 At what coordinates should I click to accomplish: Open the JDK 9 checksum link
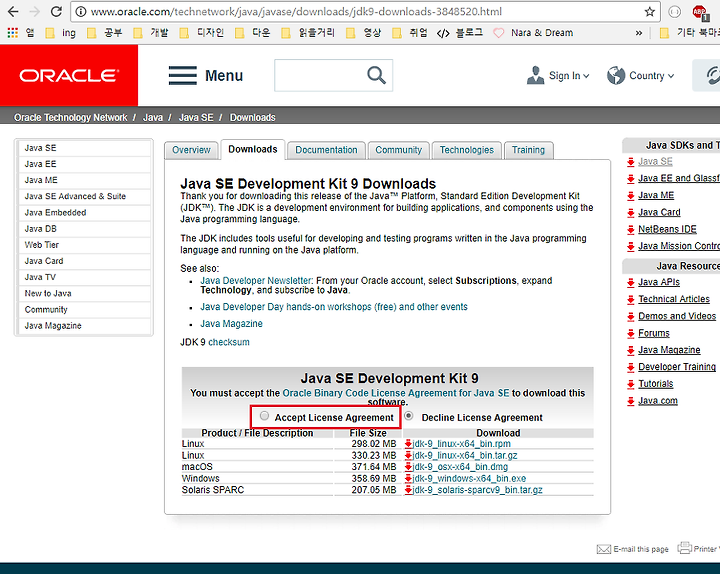point(229,342)
